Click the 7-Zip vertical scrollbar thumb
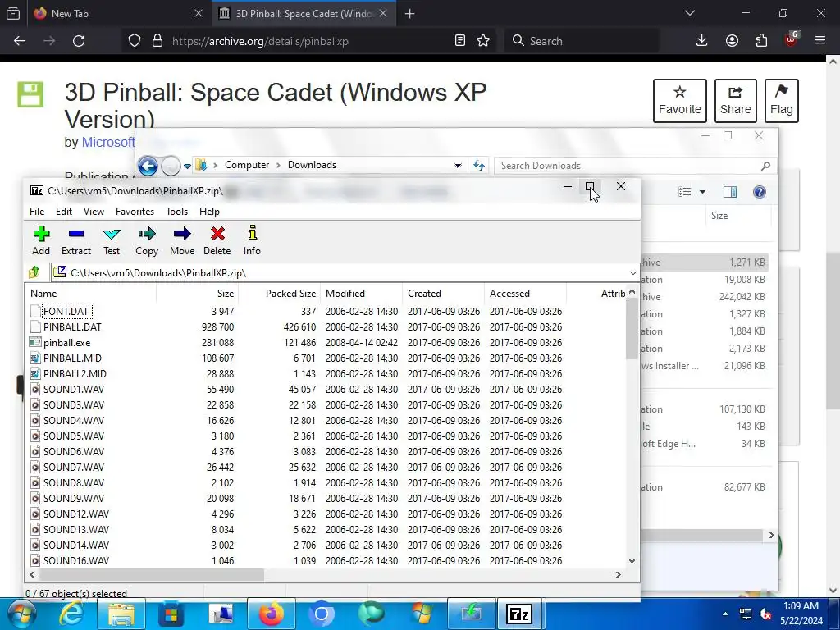 click(632, 329)
